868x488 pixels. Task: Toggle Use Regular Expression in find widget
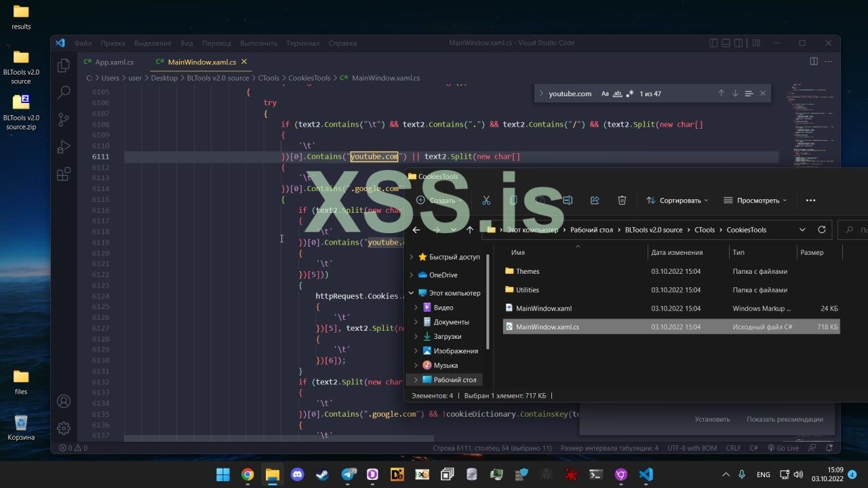pyautogui.click(x=630, y=94)
